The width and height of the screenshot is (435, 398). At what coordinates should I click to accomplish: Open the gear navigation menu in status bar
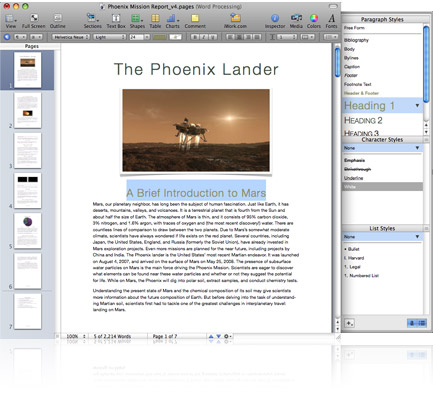coord(228,337)
